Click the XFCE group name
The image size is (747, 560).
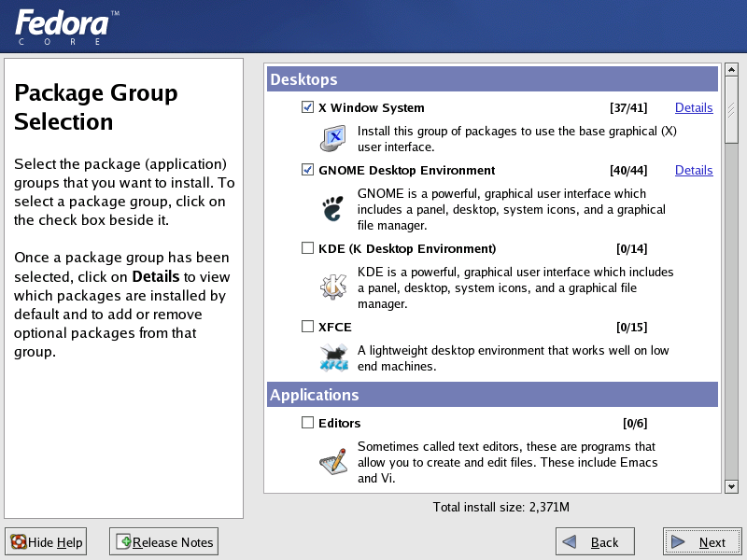click(335, 328)
